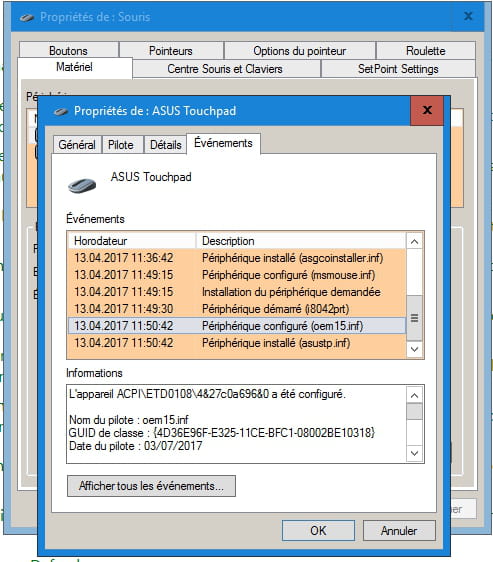The height and width of the screenshot is (562, 493).
Task: Click the mouse icon in Souris window title bar
Action: [x=27, y=18]
